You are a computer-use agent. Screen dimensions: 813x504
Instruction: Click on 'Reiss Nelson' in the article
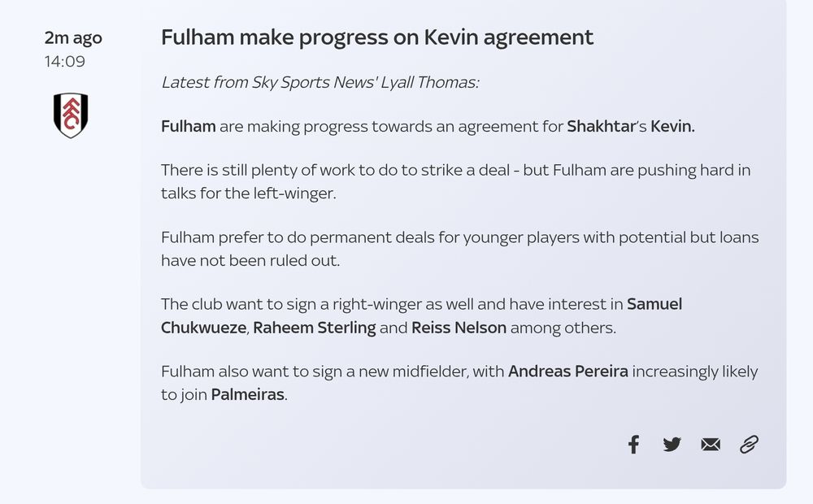coord(459,328)
